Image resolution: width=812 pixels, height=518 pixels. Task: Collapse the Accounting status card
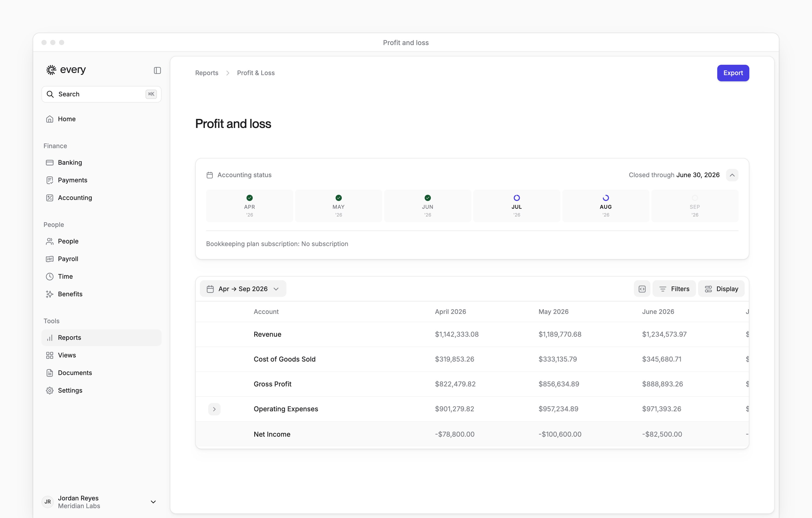(732, 175)
